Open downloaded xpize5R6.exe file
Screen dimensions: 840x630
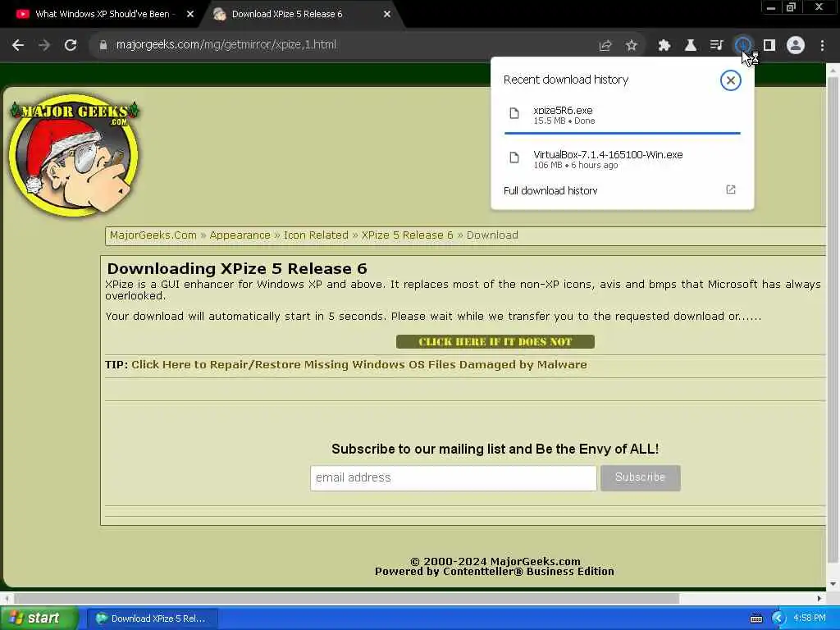coord(622,115)
